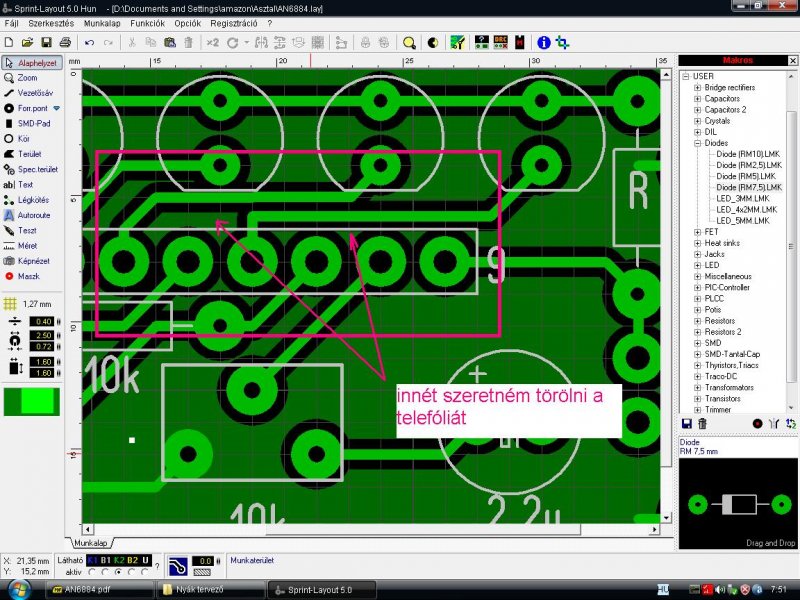This screenshot has width=800, height=600.
Task: Set K2 layer as active
Action: [x=119, y=572]
